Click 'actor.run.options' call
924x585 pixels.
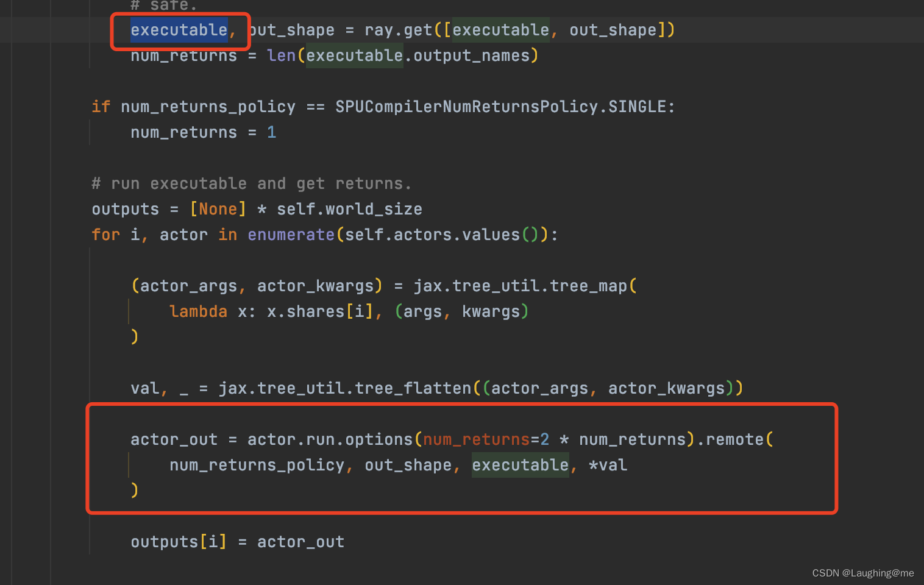[330, 439]
